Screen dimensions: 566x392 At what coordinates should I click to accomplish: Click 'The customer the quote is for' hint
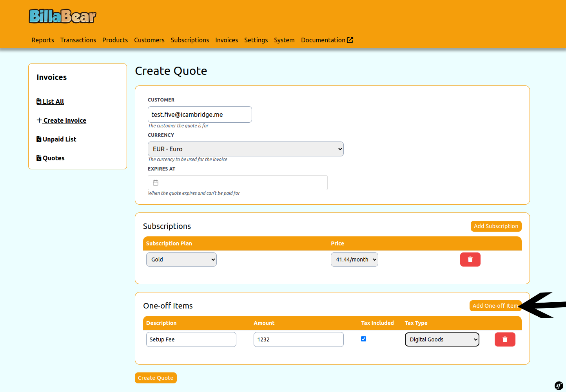178,126
